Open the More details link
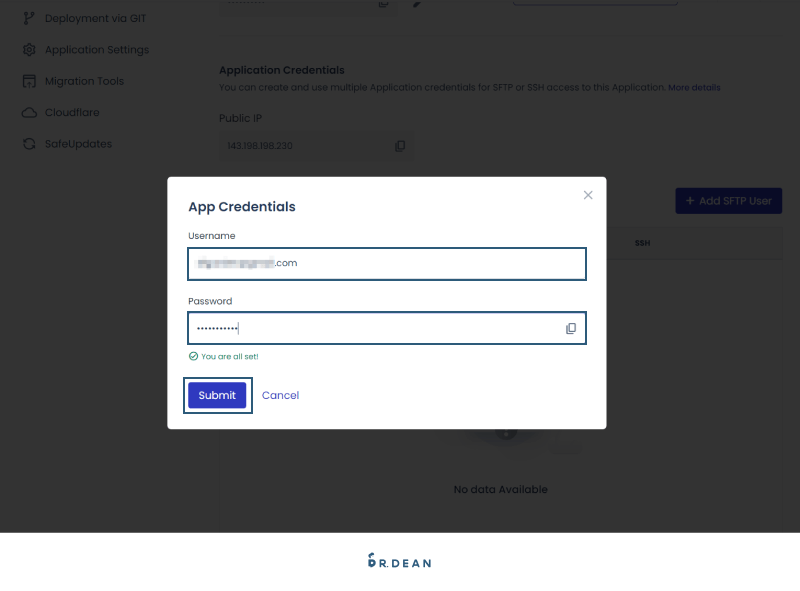 pyautogui.click(x=694, y=87)
